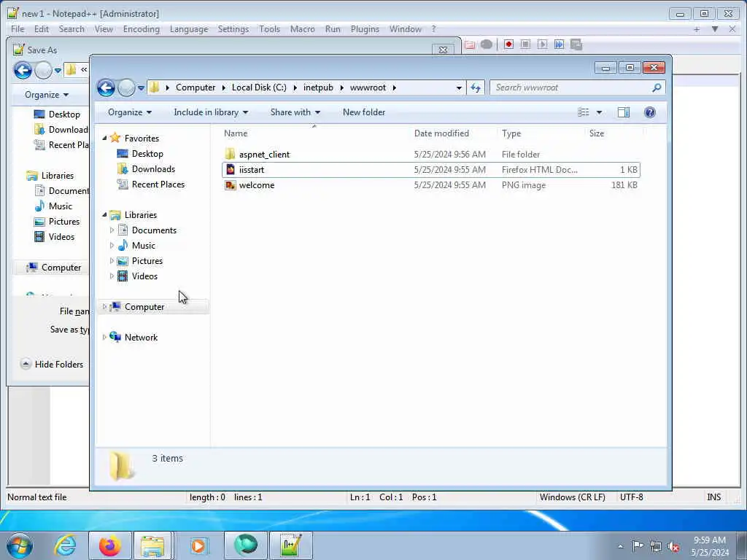Image resolution: width=747 pixels, height=560 pixels.
Task: Open Notepad++ Plugins menu
Action: click(x=365, y=29)
